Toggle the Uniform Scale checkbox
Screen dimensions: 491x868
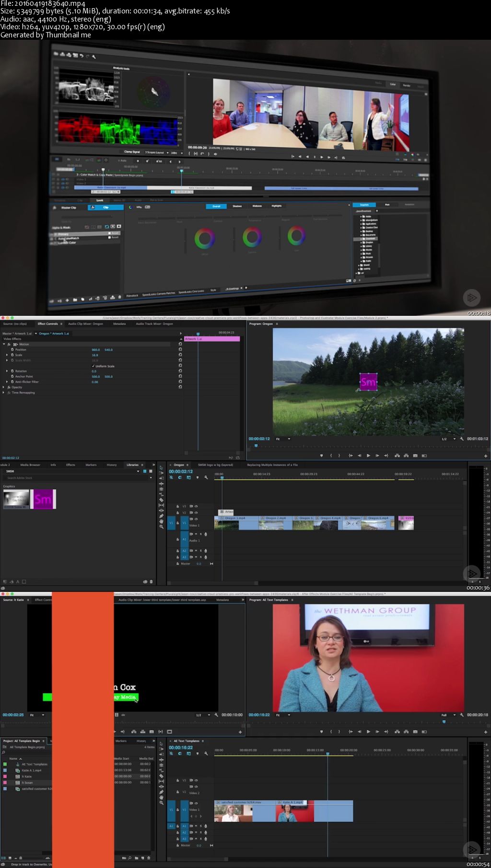point(93,366)
